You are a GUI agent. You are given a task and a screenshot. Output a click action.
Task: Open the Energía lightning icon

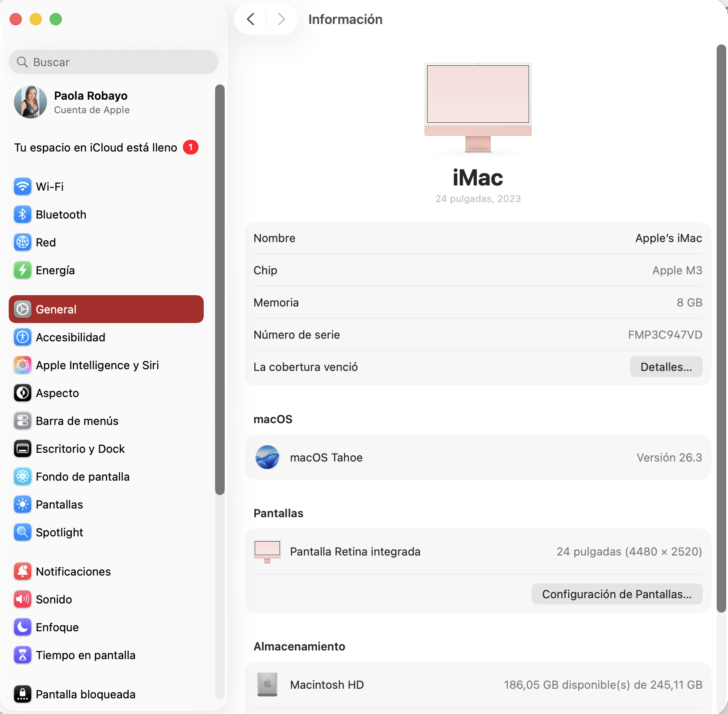pos(22,270)
